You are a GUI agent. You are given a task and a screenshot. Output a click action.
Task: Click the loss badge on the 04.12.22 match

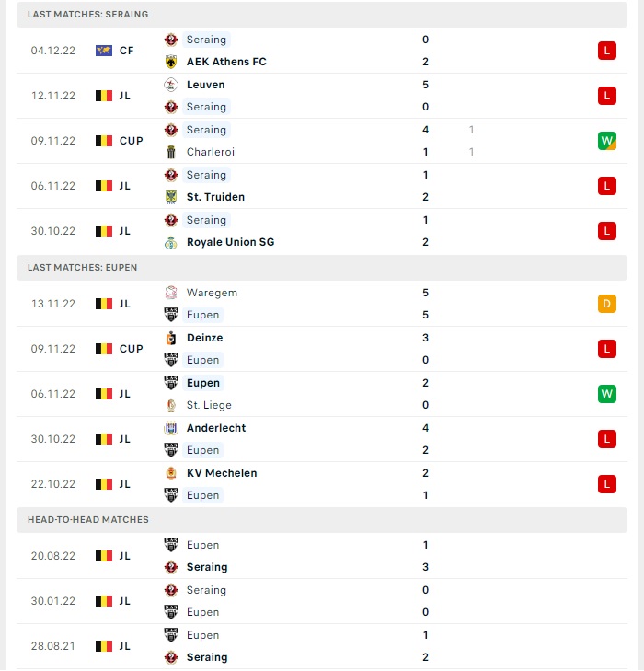tap(607, 51)
